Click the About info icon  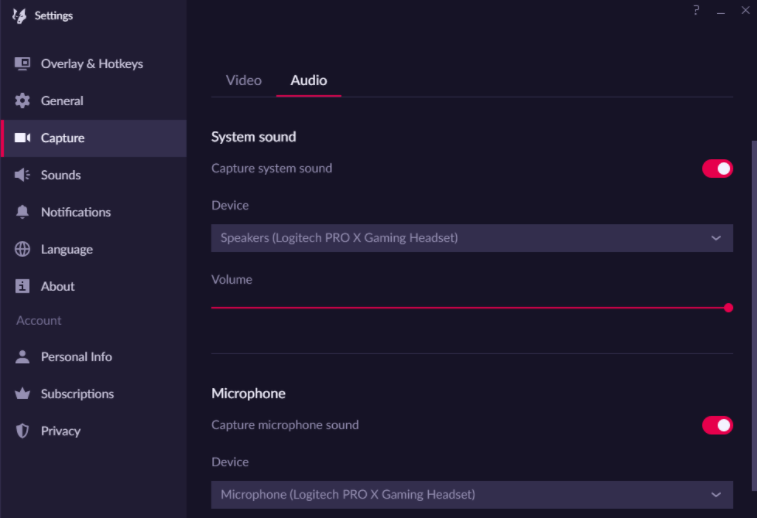pyautogui.click(x=22, y=286)
